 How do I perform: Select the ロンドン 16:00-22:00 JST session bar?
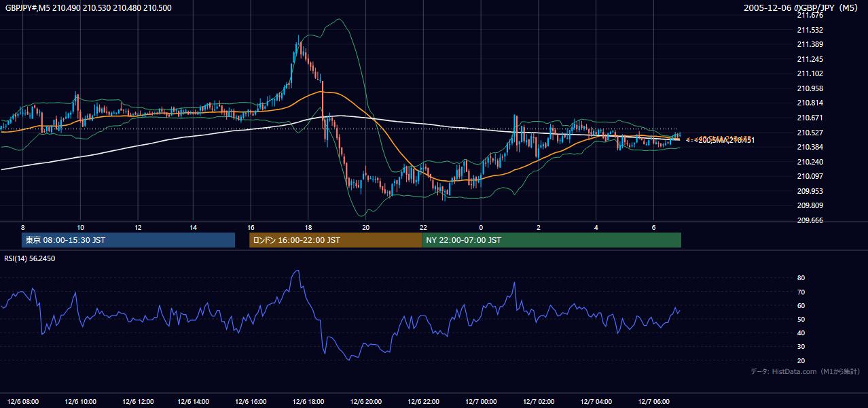pyautogui.click(x=336, y=240)
